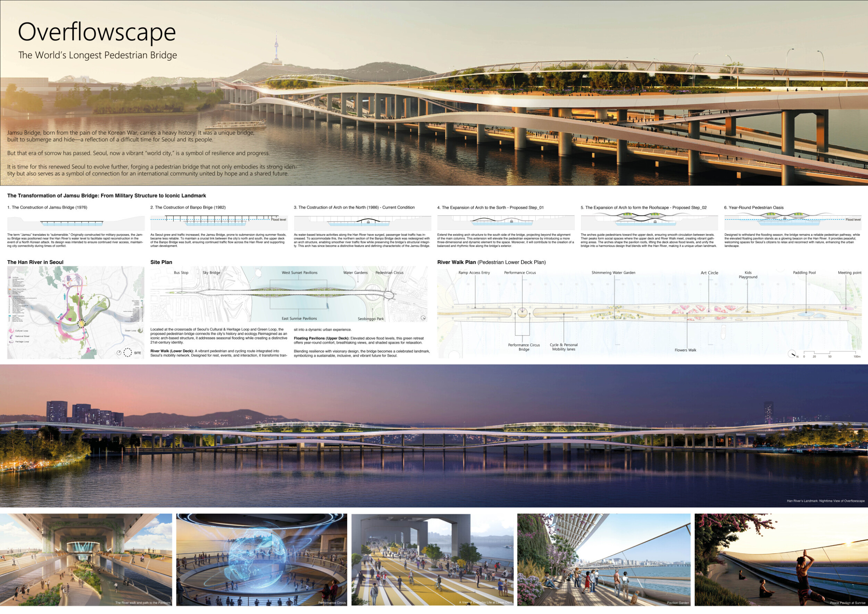Click the 'Flowers Walk' plan label

[685, 350]
